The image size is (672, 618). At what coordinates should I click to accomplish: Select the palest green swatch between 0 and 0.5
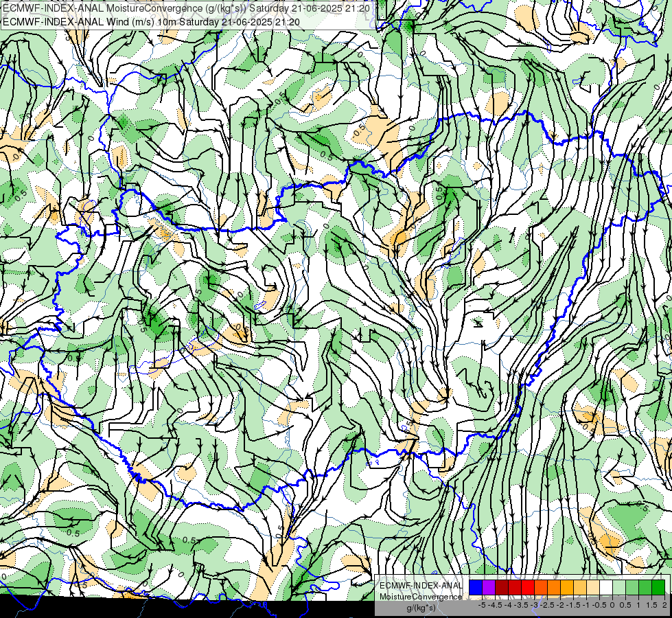tap(619, 587)
